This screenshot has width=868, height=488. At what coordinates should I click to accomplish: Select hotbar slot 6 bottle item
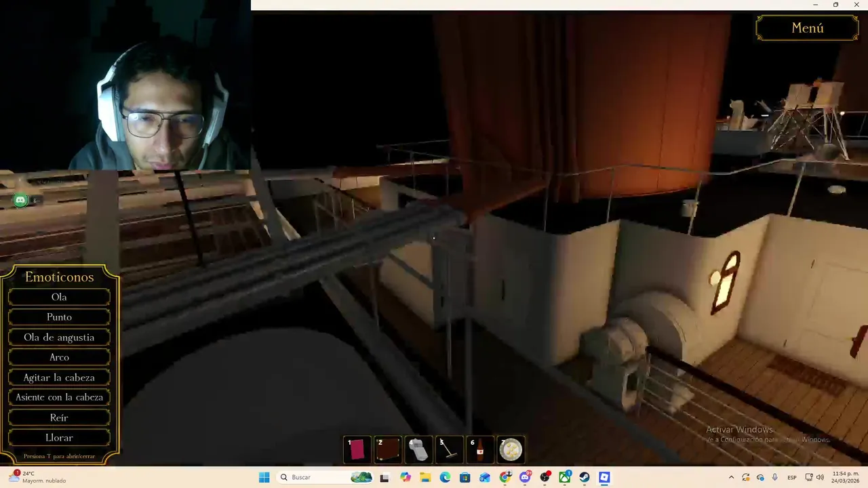(479, 449)
